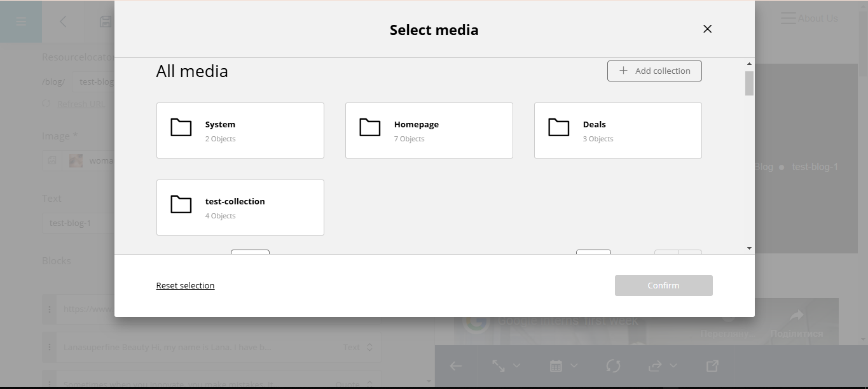
Task: Click the back arrow in the preview toolbar
Action: click(456, 365)
